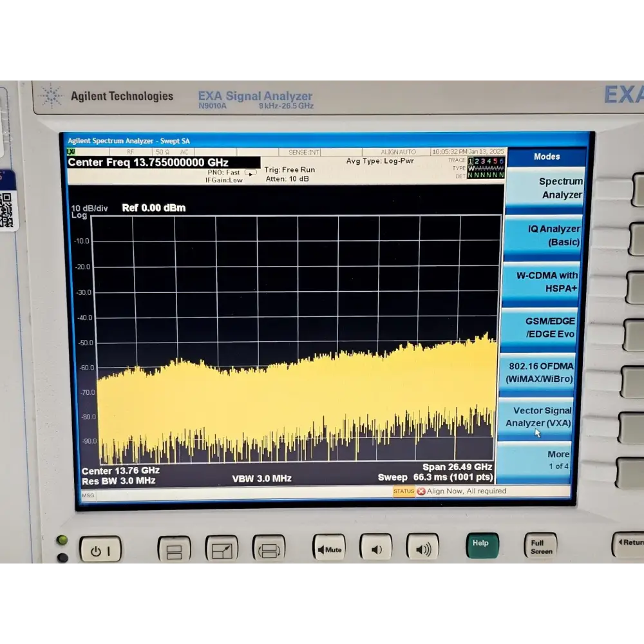Select the Spectrum Analyzer mode softkey

(545, 188)
